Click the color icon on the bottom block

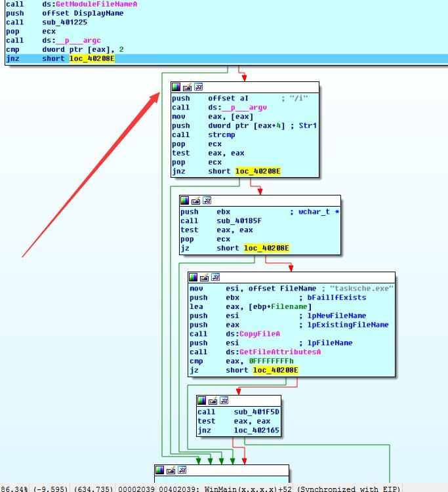[x=160, y=470]
